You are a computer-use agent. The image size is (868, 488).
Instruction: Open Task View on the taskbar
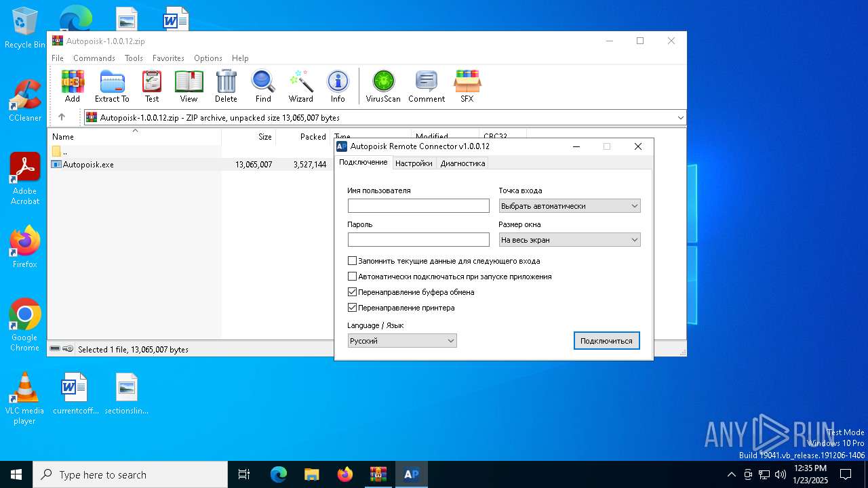244,474
